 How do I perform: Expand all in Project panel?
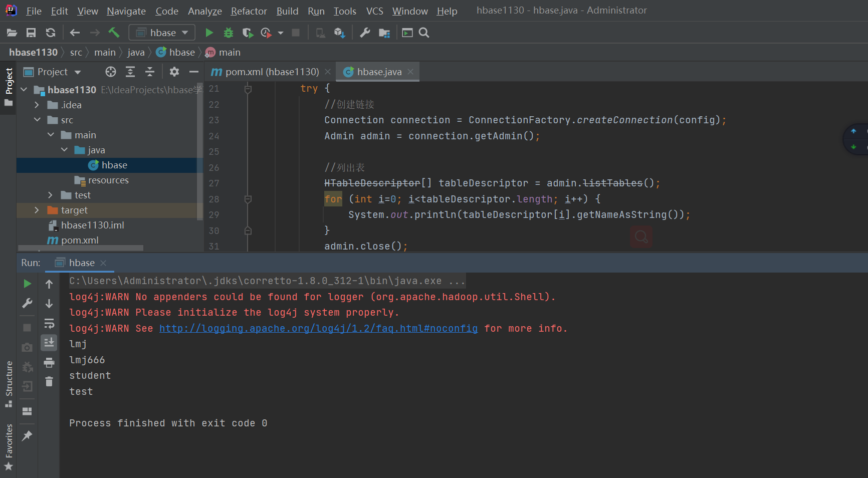tap(130, 72)
